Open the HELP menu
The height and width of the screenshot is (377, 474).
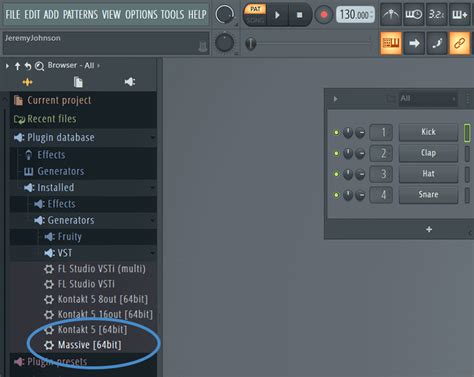tap(197, 14)
